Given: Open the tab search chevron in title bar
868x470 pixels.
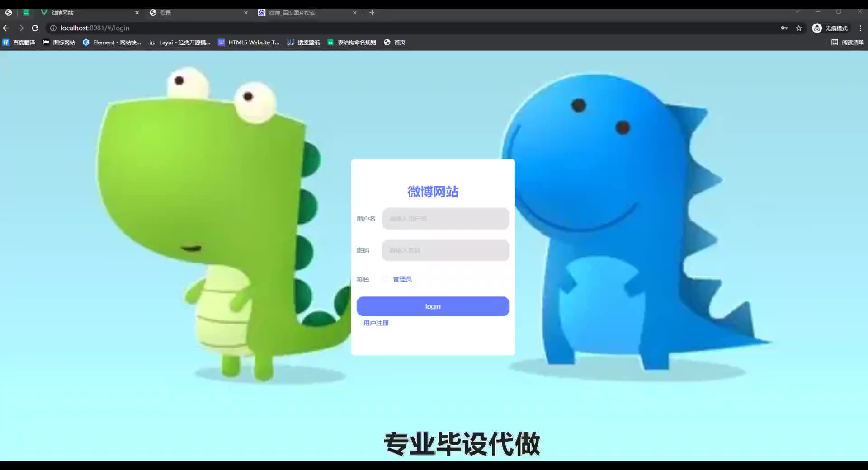Looking at the screenshot, I should [797, 12].
